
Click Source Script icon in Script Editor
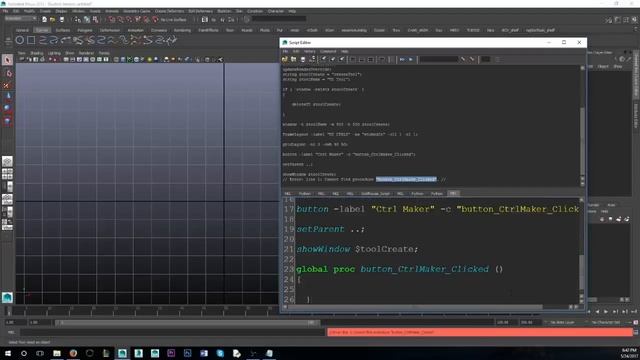coord(293,60)
